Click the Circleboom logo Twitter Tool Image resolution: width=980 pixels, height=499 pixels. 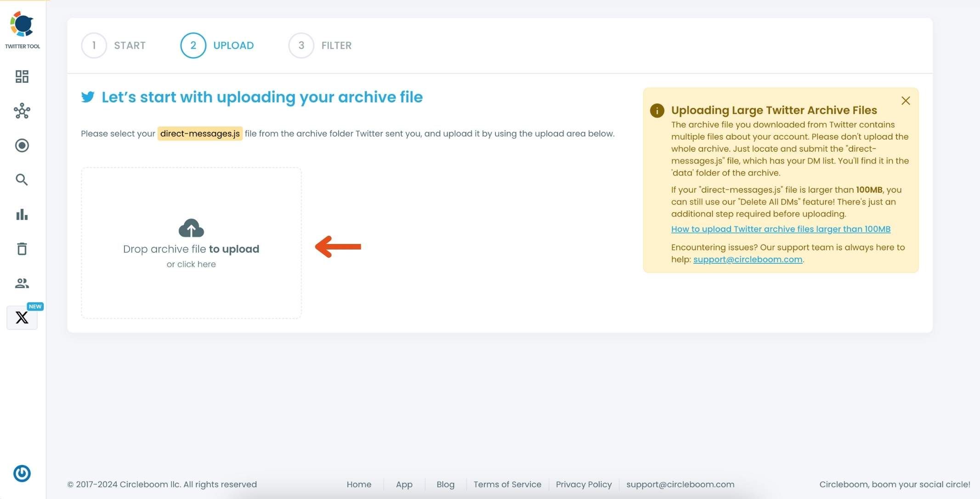(22, 29)
